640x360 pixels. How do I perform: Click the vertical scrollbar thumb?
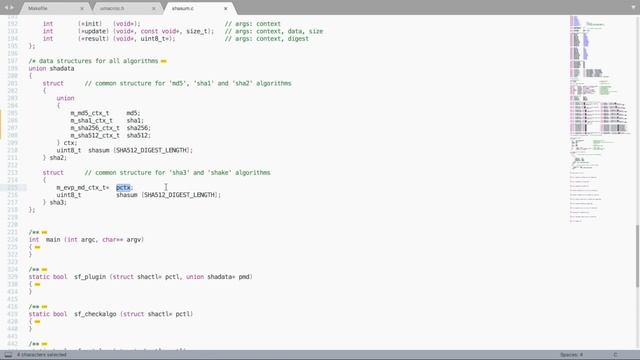(x=638, y=256)
